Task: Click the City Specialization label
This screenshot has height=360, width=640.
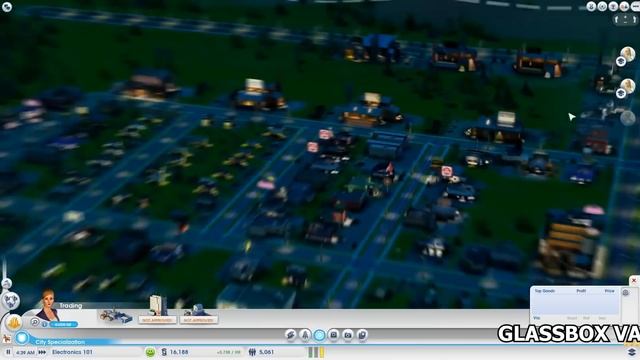Action: pos(60,342)
